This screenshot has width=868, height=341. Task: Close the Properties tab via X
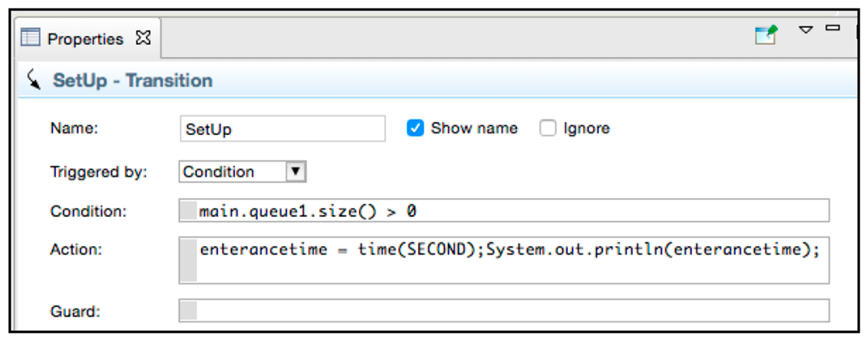point(143,38)
